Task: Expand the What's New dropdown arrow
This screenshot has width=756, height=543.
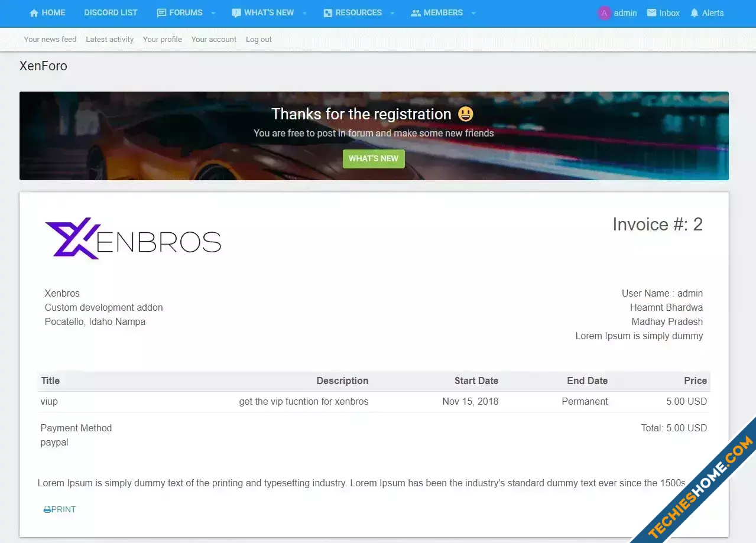Action: click(x=304, y=13)
